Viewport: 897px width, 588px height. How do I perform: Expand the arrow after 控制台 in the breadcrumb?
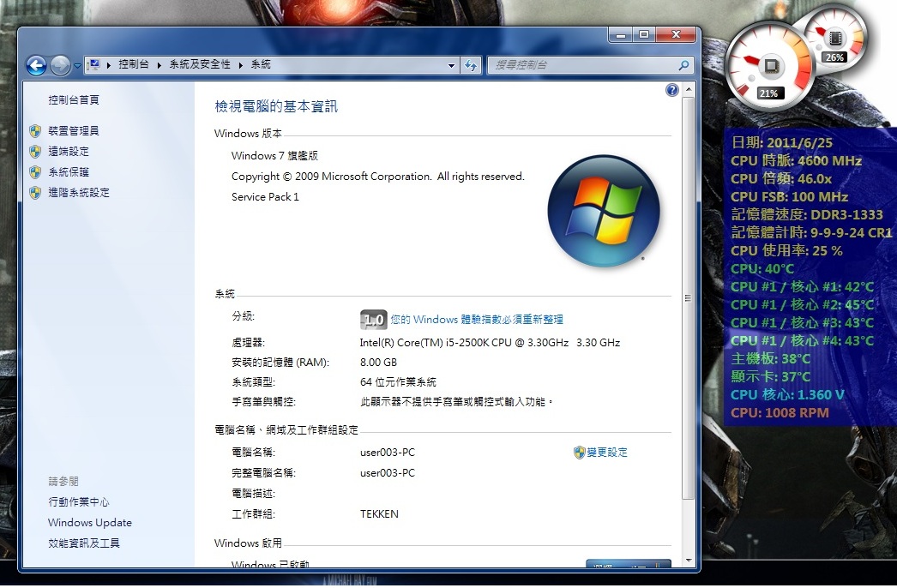point(160,65)
